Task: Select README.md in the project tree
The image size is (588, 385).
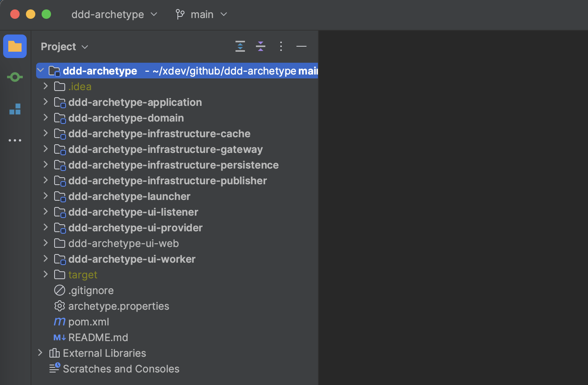Action: click(98, 338)
